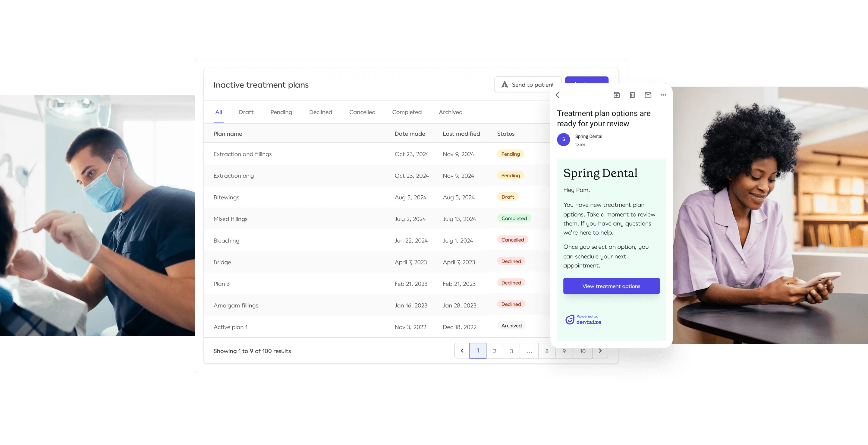Delete the email using the trash icon

tap(632, 95)
